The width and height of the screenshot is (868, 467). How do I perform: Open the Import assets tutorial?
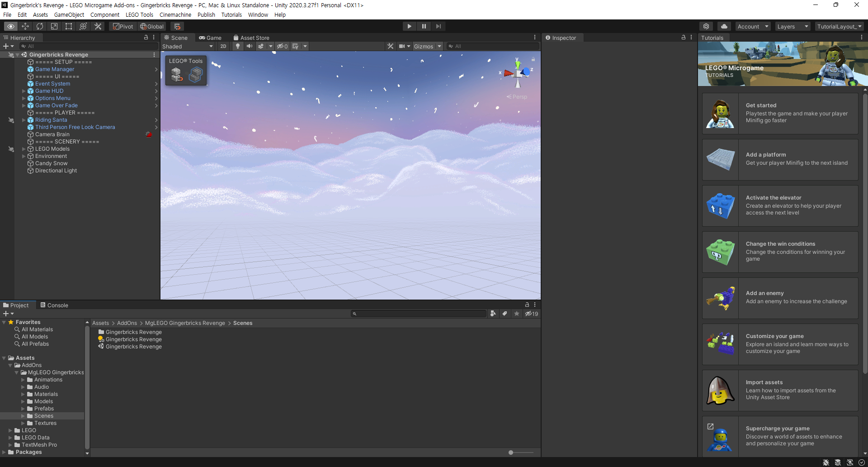[x=780, y=391]
